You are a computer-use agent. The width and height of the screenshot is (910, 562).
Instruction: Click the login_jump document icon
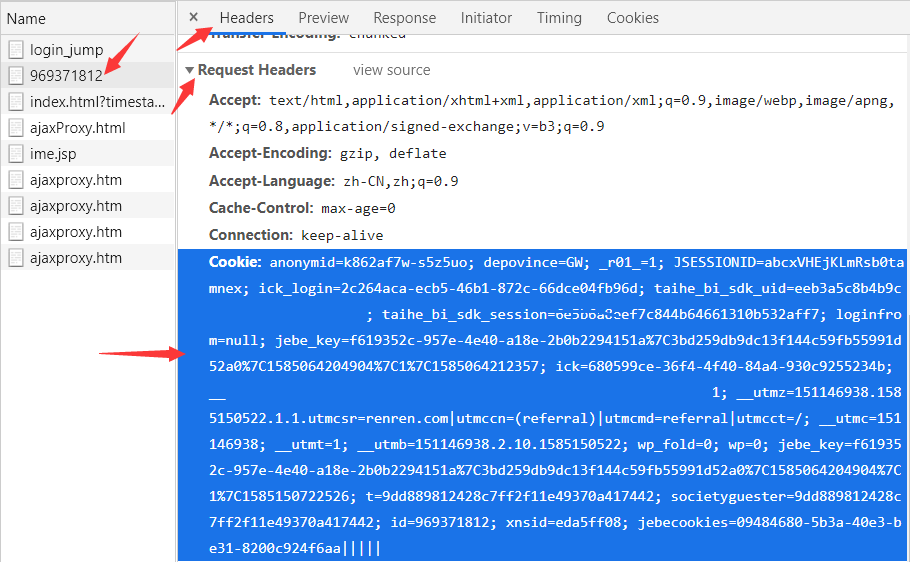point(15,50)
